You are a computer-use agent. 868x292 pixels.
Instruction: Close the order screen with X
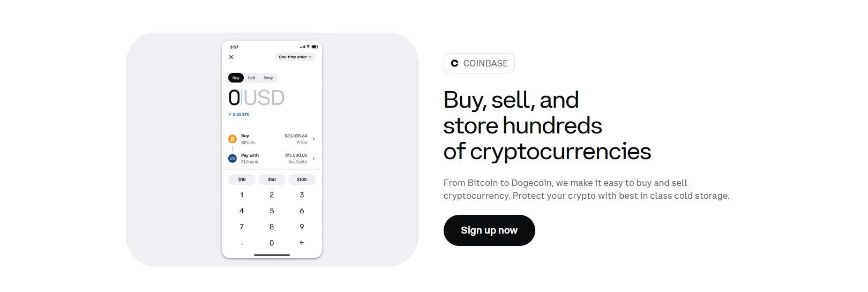231,57
